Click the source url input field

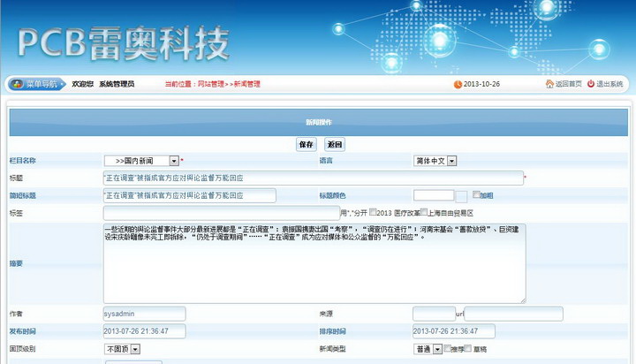point(513,314)
